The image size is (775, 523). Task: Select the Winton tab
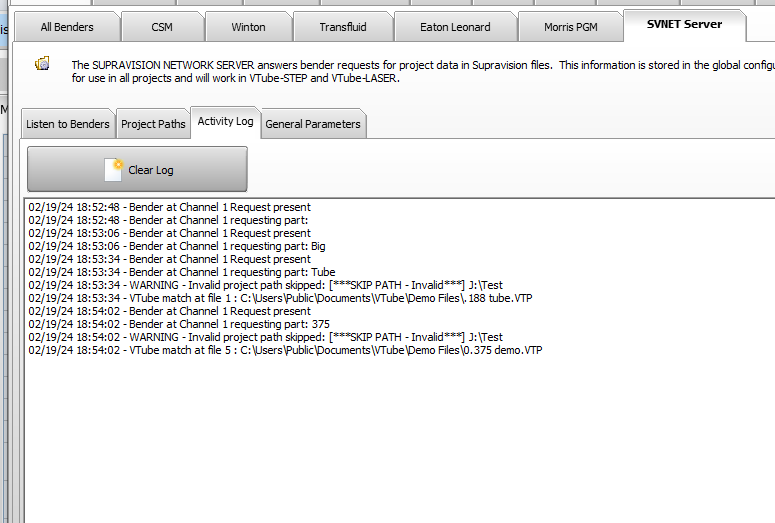(x=248, y=27)
